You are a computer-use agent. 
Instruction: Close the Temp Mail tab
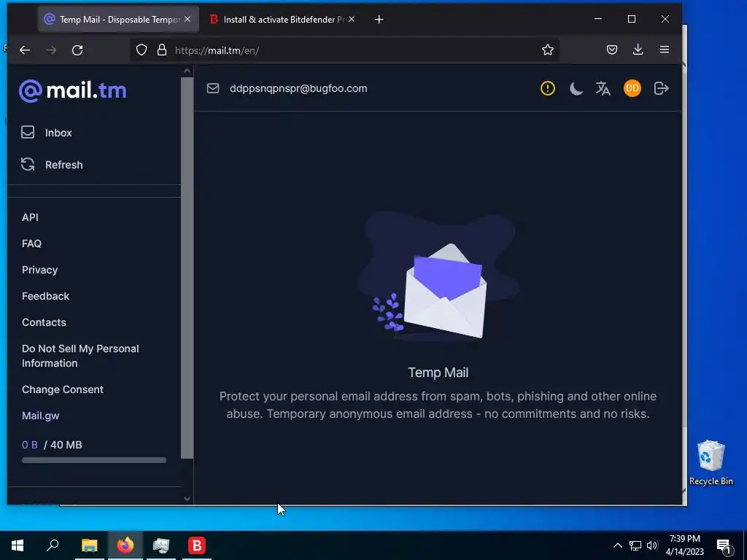point(187,19)
